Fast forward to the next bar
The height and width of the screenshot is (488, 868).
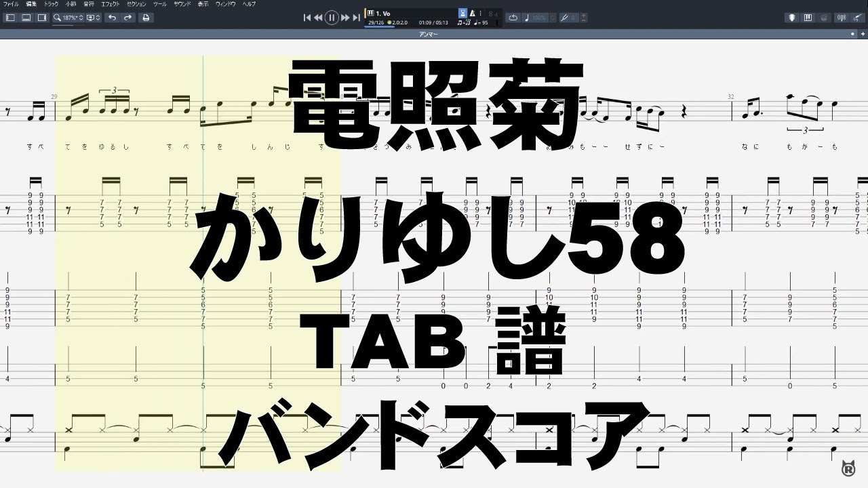click(x=345, y=18)
